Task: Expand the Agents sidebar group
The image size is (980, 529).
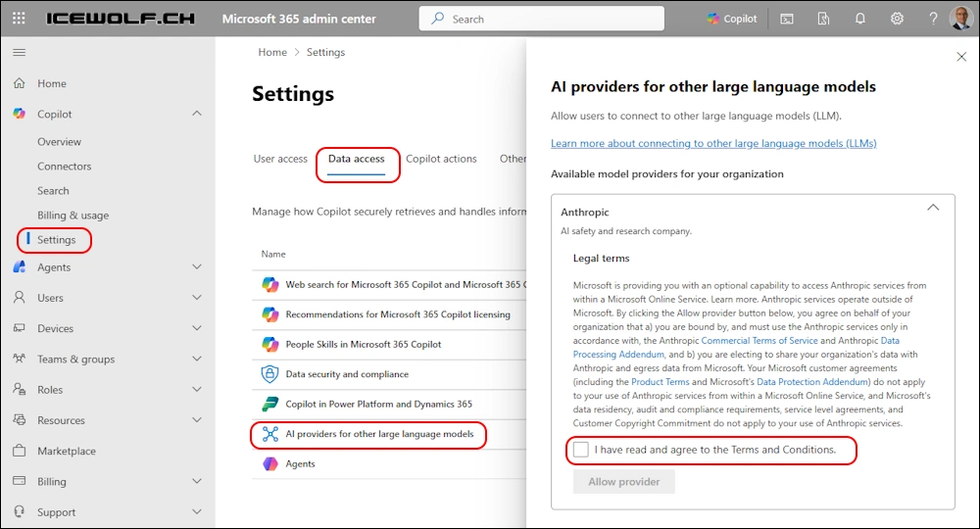Action: 197,267
